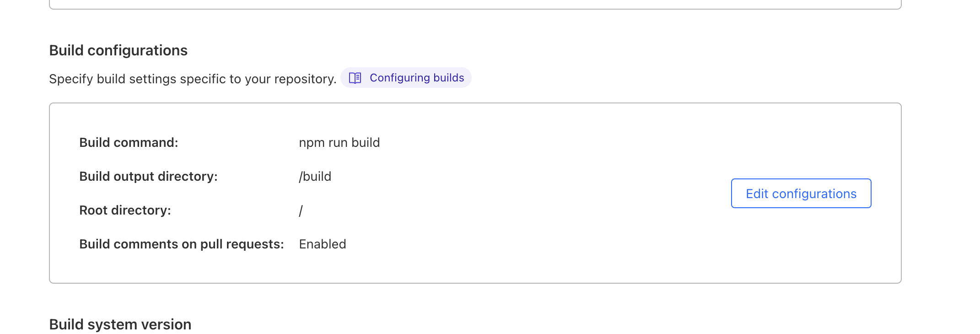
Task: Click the Edit configurations button
Action: (x=801, y=194)
